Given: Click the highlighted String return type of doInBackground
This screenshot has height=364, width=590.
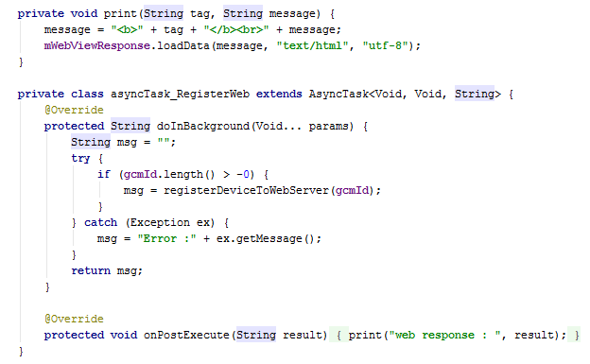Looking at the screenshot, I should pyautogui.click(x=130, y=126).
